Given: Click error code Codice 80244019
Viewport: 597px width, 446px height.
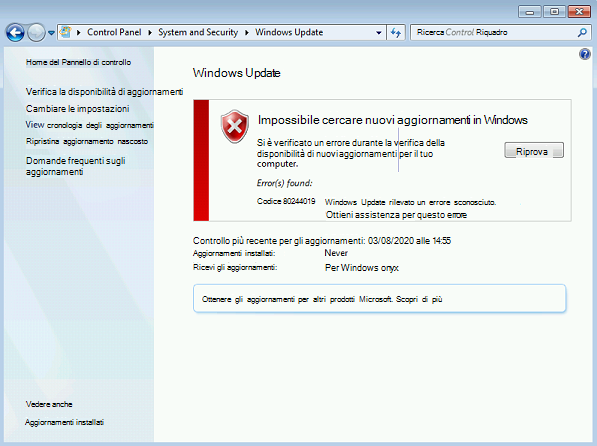Looking at the screenshot, I should 286,201.
